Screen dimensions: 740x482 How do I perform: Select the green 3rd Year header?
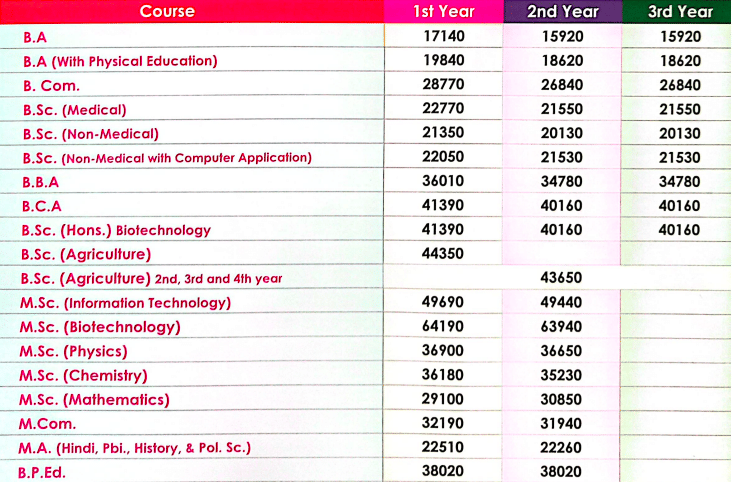coord(680,12)
